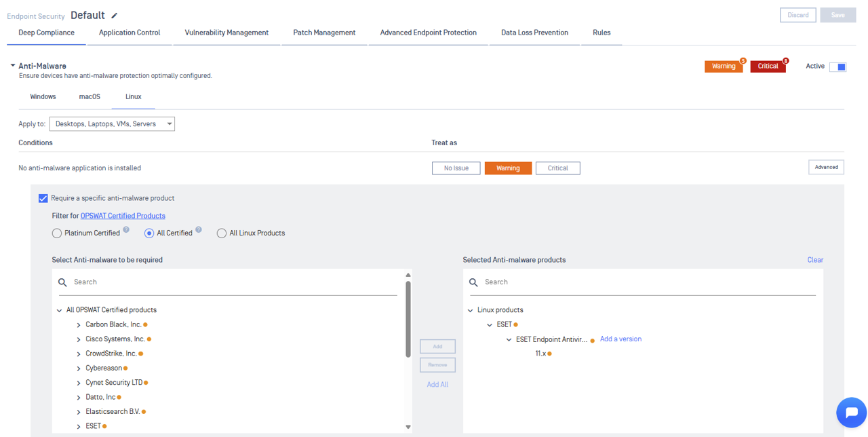This screenshot has height=437, width=868.
Task: Expand Elasticsearch B.V. vendor
Action: 79,412
